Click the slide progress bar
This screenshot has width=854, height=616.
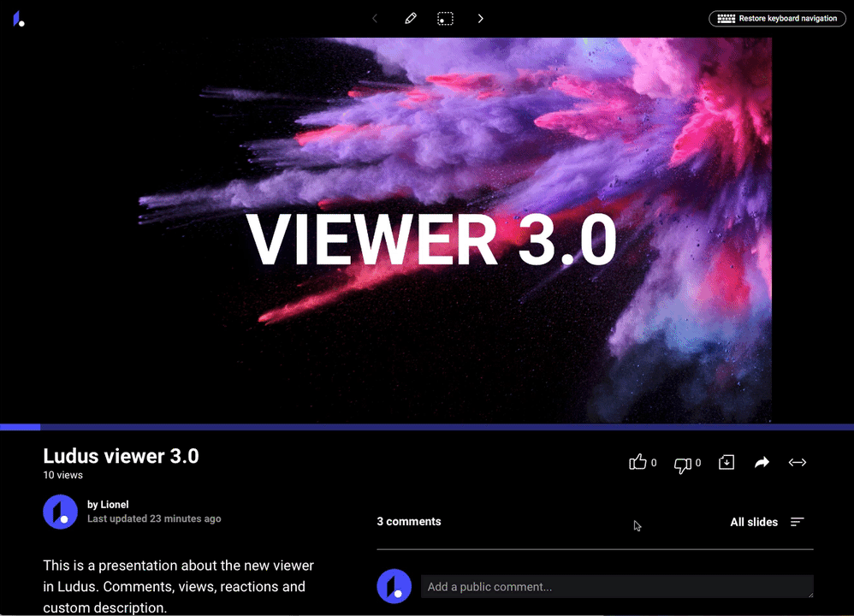(x=428, y=426)
